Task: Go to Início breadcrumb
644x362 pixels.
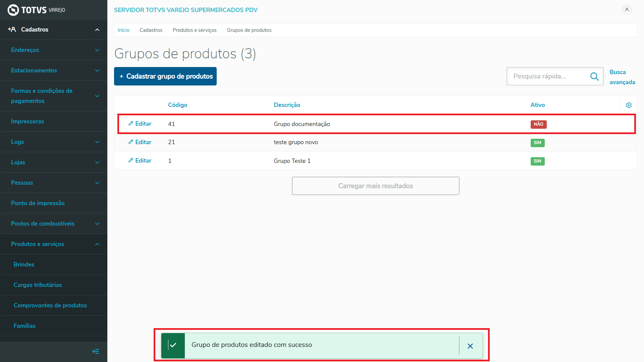Action: 123,30
